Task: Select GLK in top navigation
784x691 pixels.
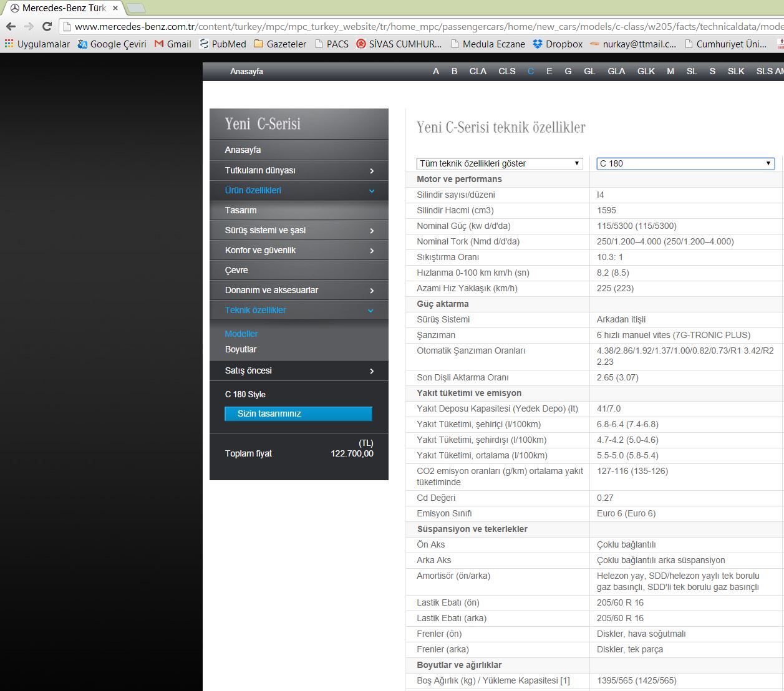Action: (646, 71)
